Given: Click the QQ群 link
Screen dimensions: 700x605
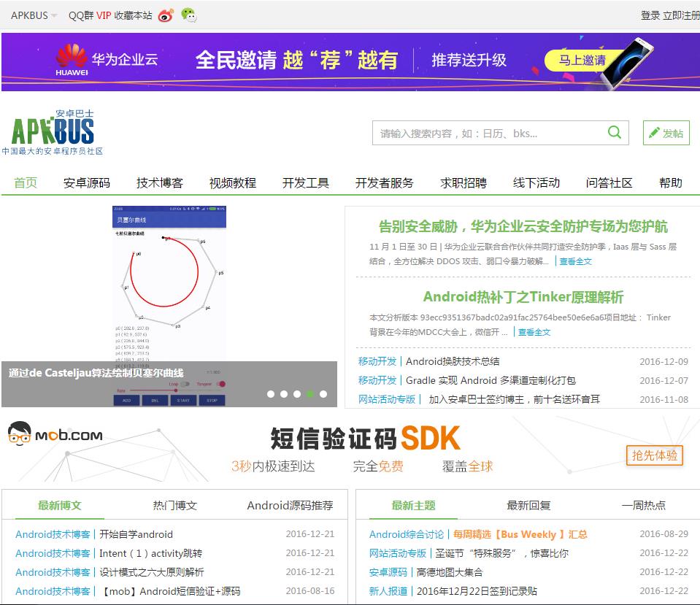Looking at the screenshot, I should tap(81, 15).
